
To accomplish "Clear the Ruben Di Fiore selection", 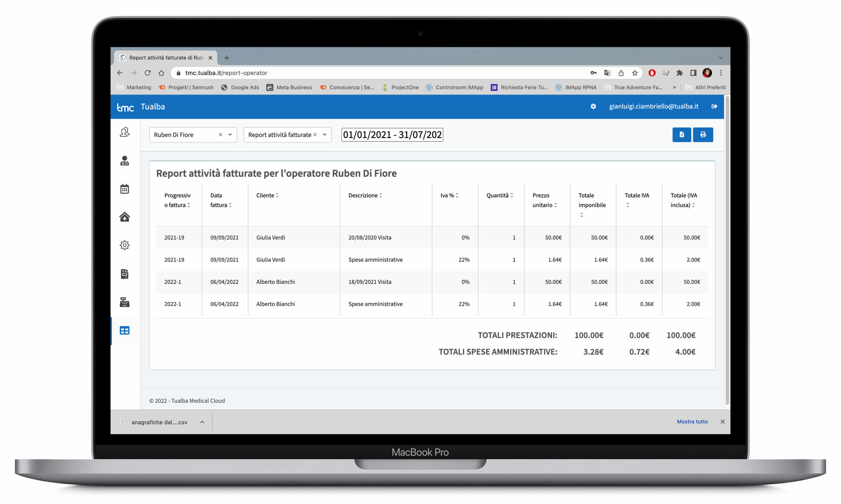I will tap(220, 135).
